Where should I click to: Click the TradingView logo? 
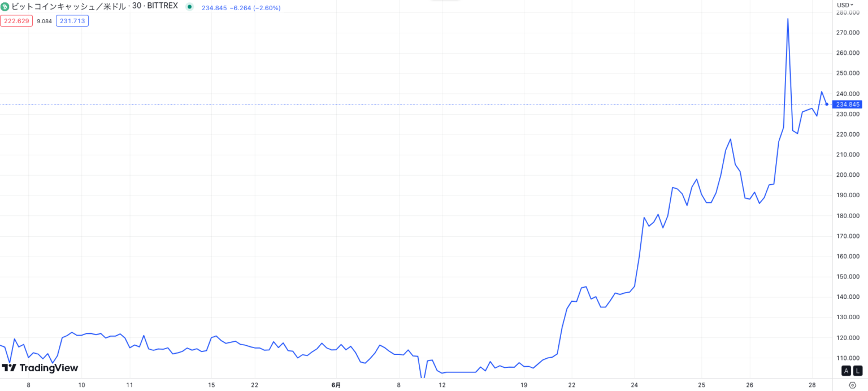click(x=40, y=368)
